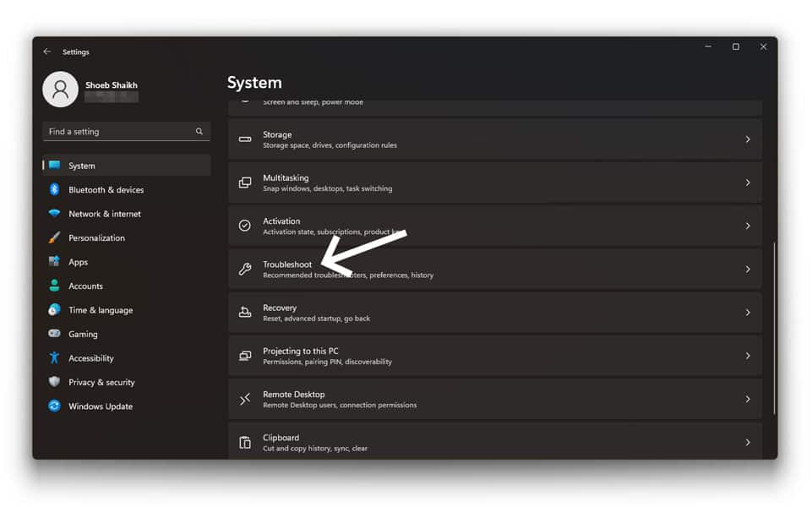Click the Activation checkmark icon
This screenshot has width=812, height=507.
245,226
